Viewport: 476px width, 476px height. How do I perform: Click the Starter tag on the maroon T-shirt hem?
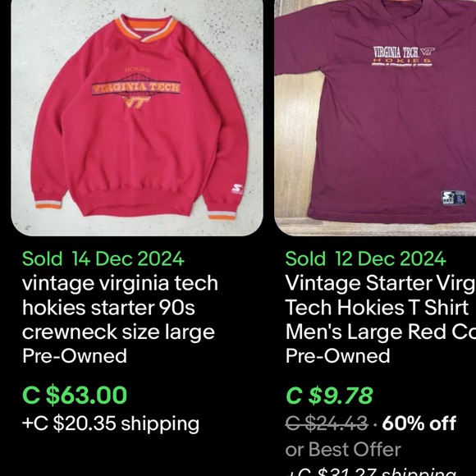pyautogui.click(x=453, y=198)
